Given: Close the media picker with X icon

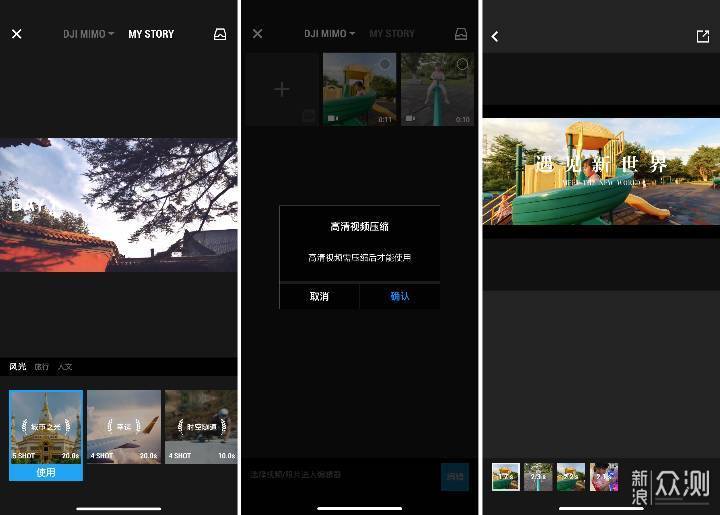Looking at the screenshot, I should 257,34.
